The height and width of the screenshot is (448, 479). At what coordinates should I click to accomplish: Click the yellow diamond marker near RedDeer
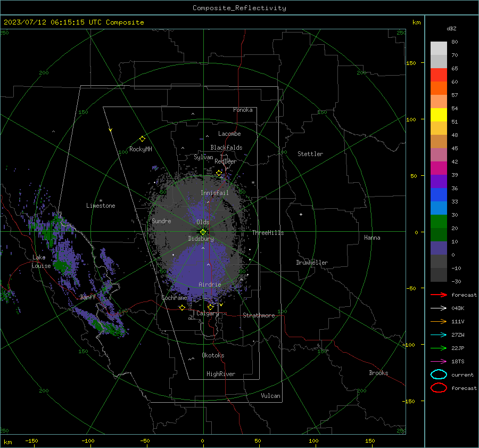(219, 173)
